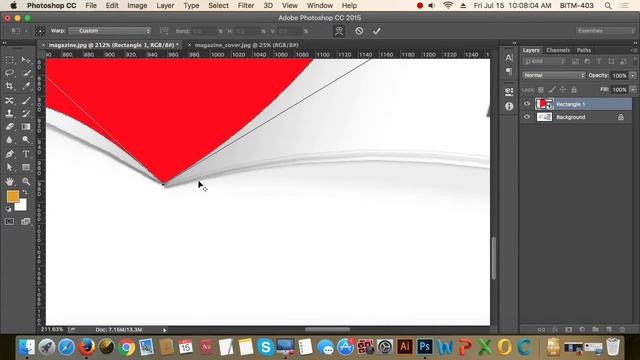This screenshot has width=640, height=360.
Task: Click the vertical canvas scrollbar
Action: [493, 258]
